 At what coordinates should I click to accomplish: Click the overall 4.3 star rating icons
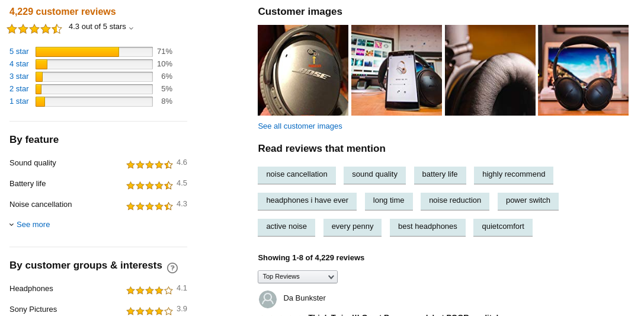[34, 29]
